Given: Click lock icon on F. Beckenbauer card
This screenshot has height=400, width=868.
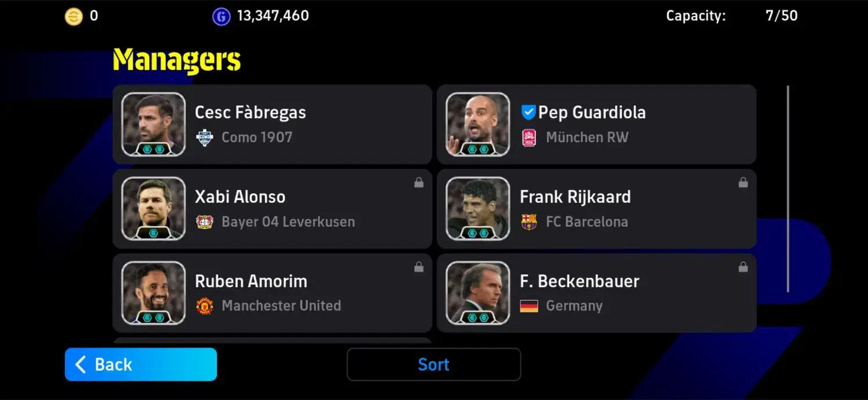Looking at the screenshot, I should pos(743,267).
